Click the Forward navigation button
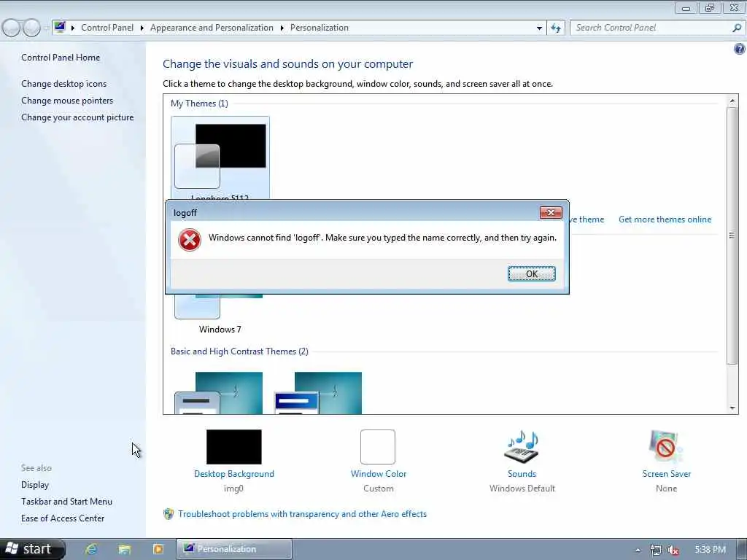This screenshot has width=747, height=560. pos(31,28)
